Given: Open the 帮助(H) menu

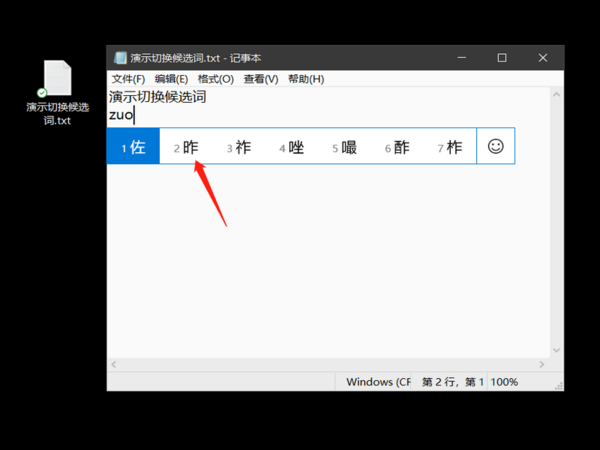Looking at the screenshot, I should click(306, 79).
